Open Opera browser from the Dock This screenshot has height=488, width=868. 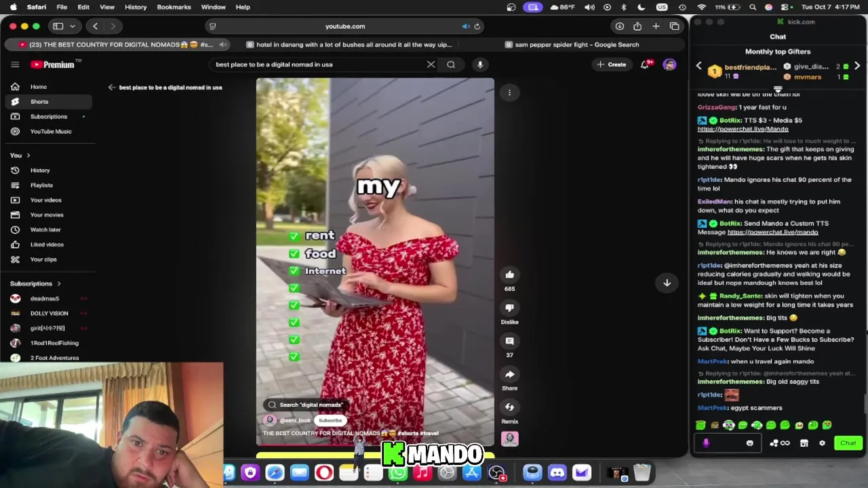pyautogui.click(x=324, y=472)
